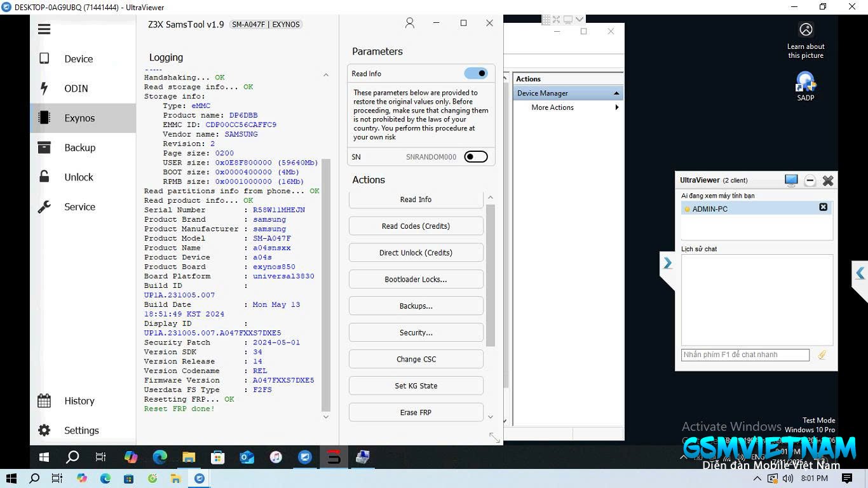Click the down arrow of Actions list scrollbar
The height and width of the screenshot is (488, 868).
pyautogui.click(x=490, y=417)
